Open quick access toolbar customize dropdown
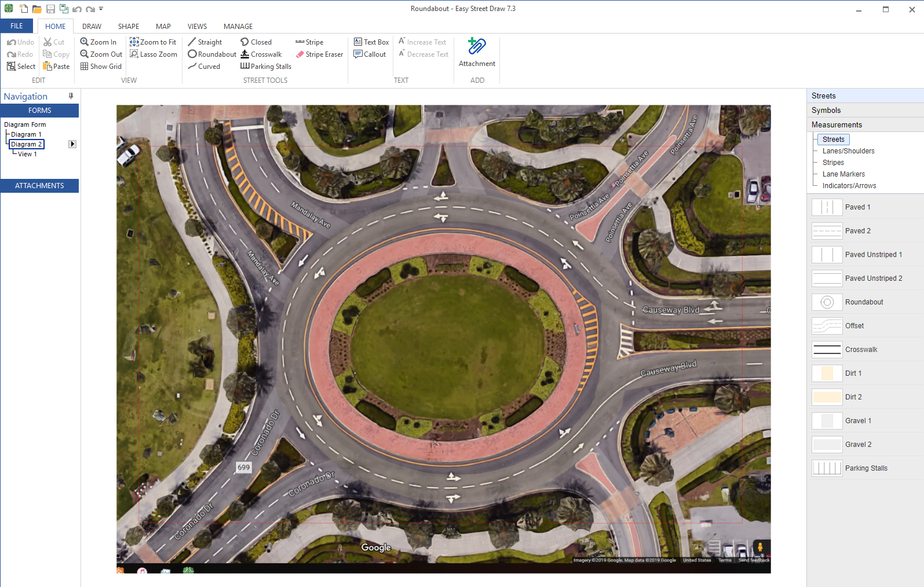Viewport: 924px width, 587px height. [x=101, y=9]
